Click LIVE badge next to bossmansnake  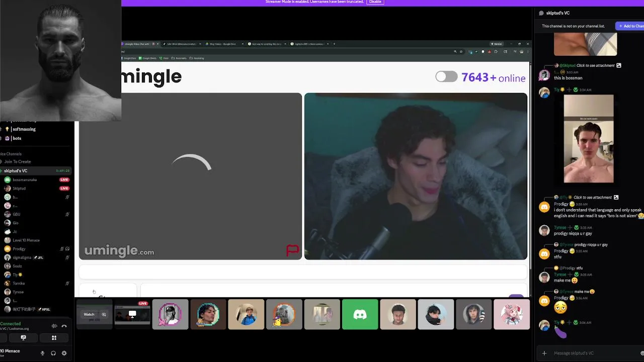(64, 180)
